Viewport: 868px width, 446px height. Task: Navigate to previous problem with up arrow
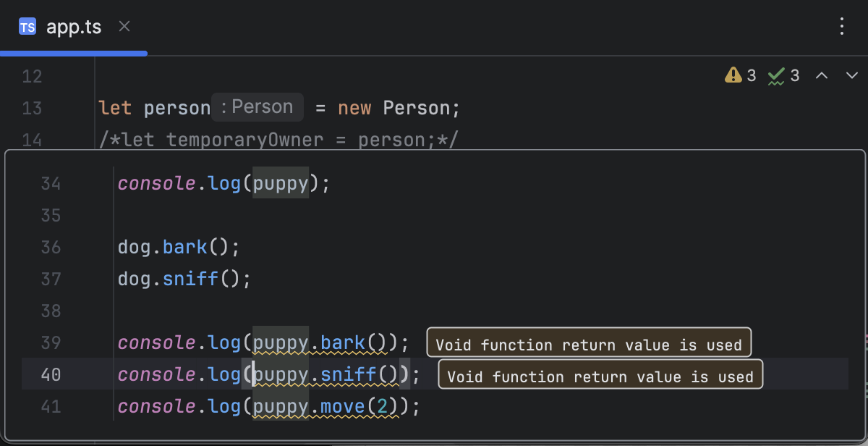click(x=822, y=75)
